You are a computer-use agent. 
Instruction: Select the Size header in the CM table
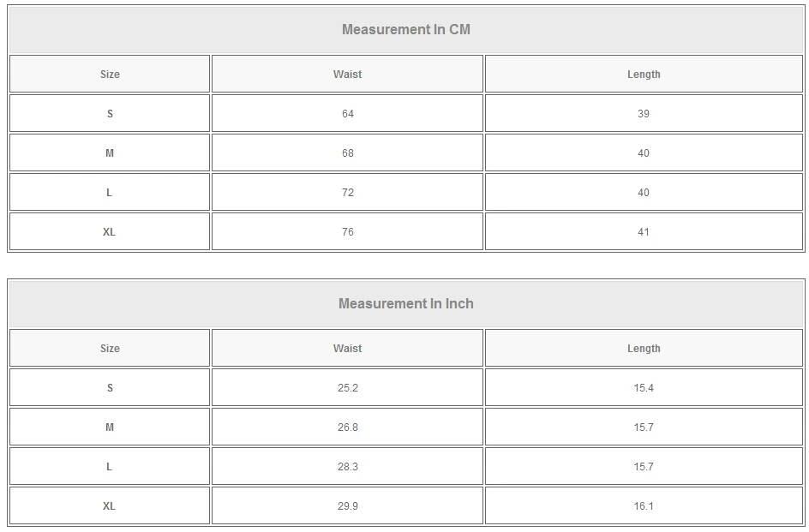point(110,75)
